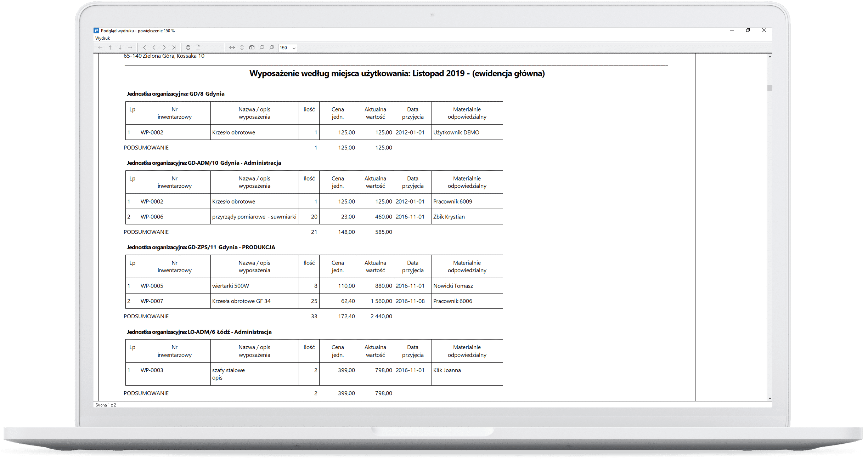Image resolution: width=868 pixels, height=472 pixels.
Task: Go to the next page
Action: tap(164, 47)
